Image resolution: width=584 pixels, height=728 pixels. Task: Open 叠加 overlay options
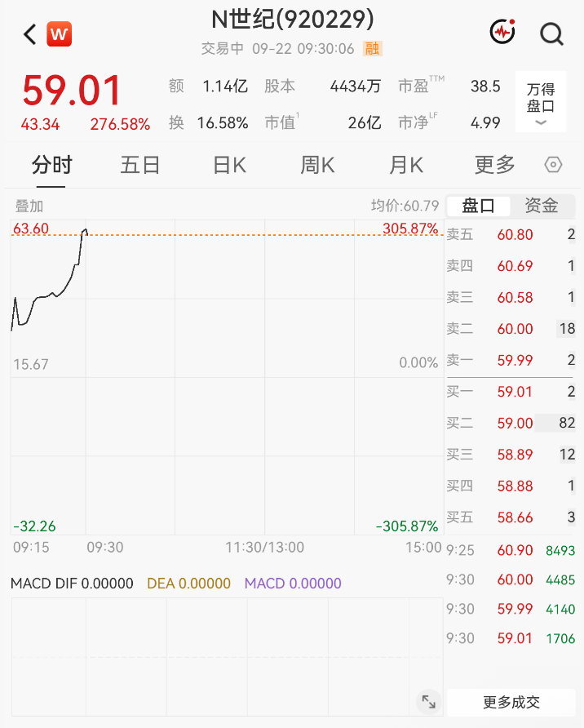[x=29, y=206]
